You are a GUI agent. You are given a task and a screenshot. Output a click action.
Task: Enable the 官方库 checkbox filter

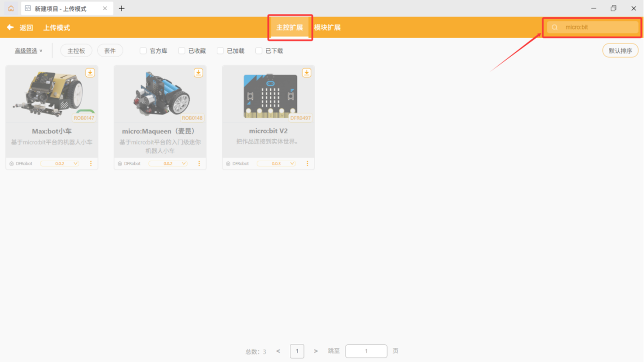pyautogui.click(x=143, y=51)
